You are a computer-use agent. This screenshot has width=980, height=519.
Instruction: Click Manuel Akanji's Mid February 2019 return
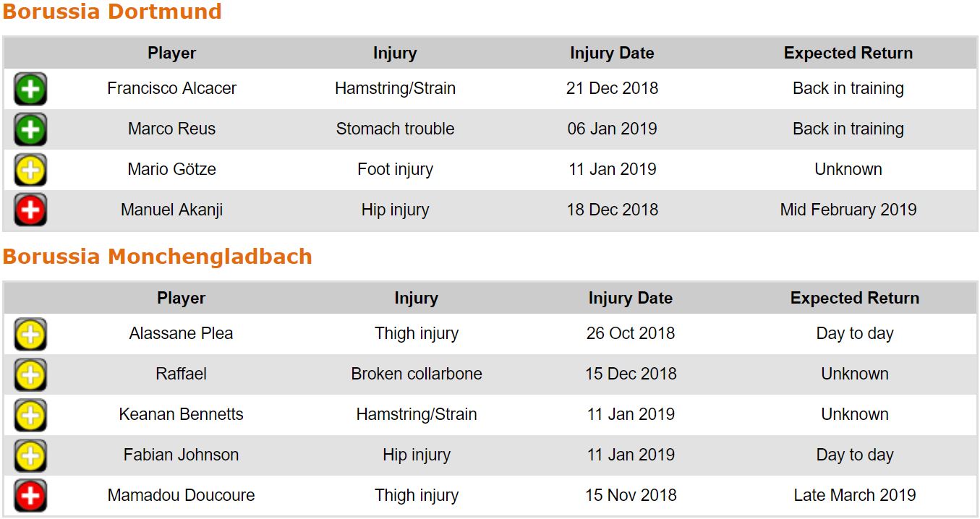coord(848,210)
